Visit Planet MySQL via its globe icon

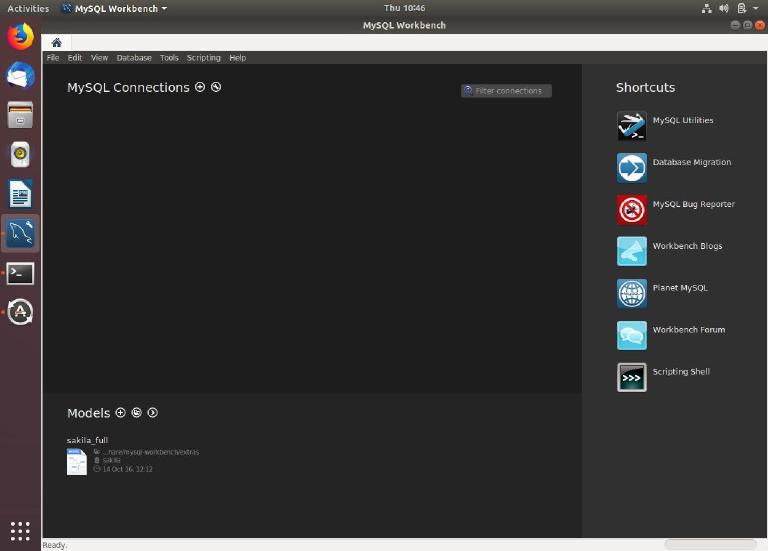632,293
